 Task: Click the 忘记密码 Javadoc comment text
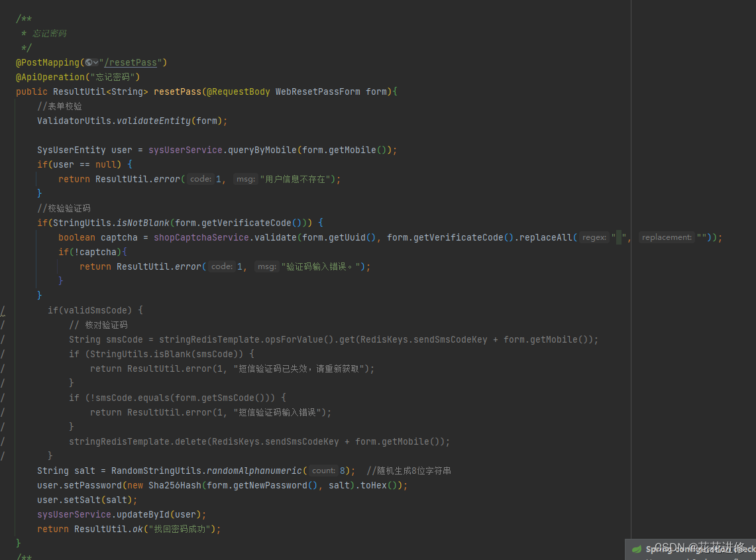point(50,34)
